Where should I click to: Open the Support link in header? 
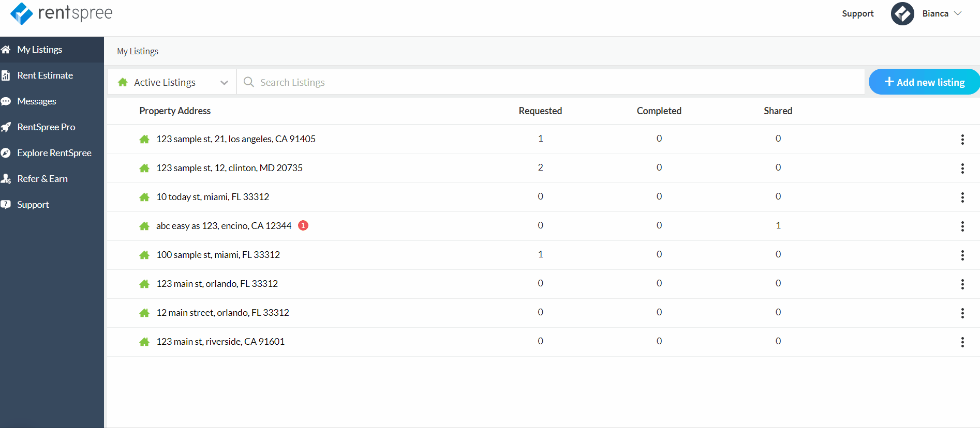click(857, 13)
